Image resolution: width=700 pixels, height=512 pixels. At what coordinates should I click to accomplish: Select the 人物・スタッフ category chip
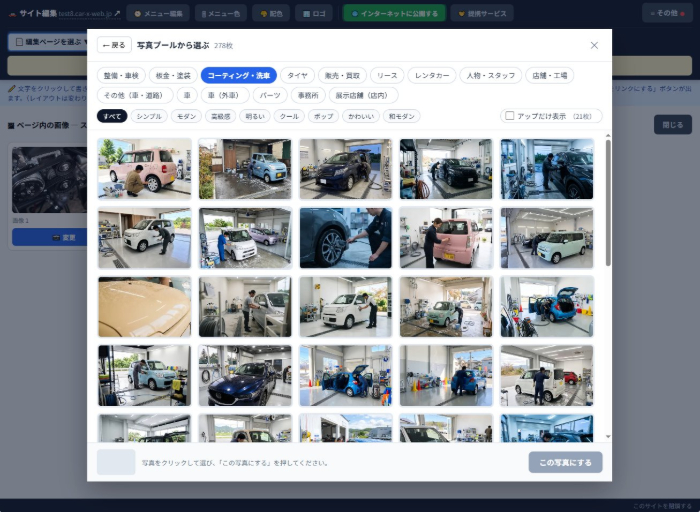(x=491, y=75)
